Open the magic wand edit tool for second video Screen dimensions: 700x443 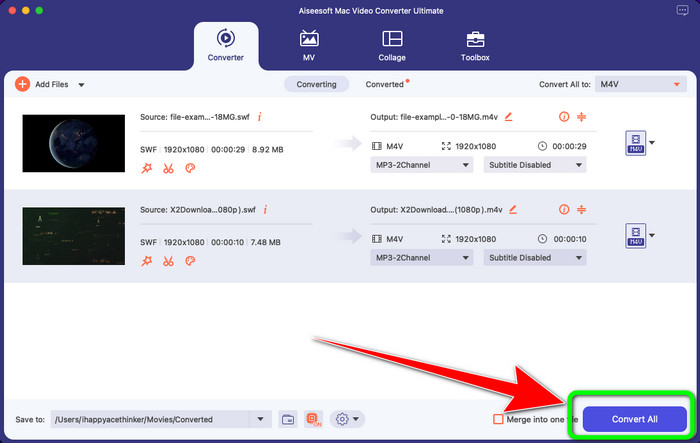tap(147, 261)
